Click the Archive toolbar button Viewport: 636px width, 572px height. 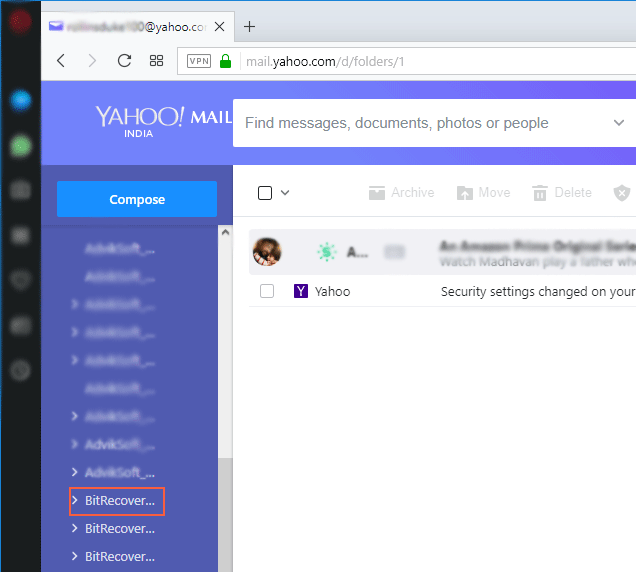(402, 193)
